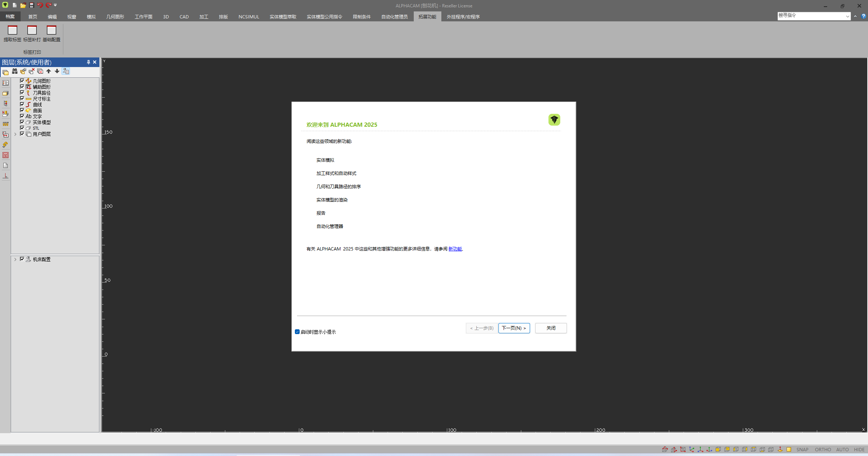Click inside the 搜寻指令 search field
The width and height of the screenshot is (868, 456).
pyautogui.click(x=810, y=16)
